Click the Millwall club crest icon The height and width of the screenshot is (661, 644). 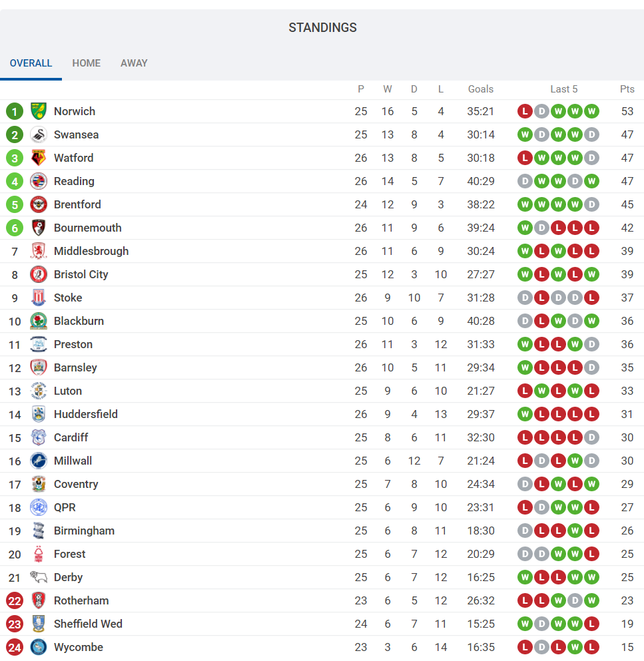point(39,461)
